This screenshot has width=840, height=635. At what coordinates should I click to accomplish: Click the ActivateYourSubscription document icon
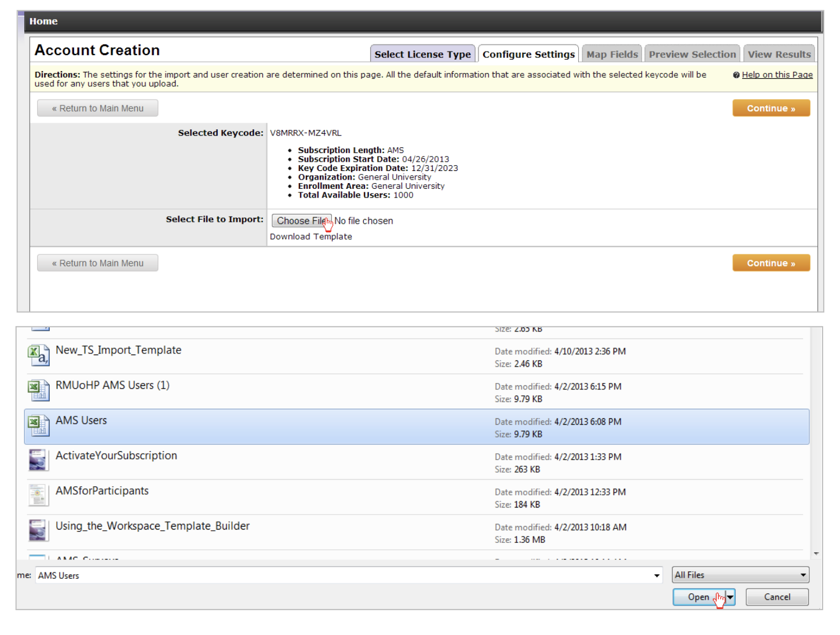38,460
